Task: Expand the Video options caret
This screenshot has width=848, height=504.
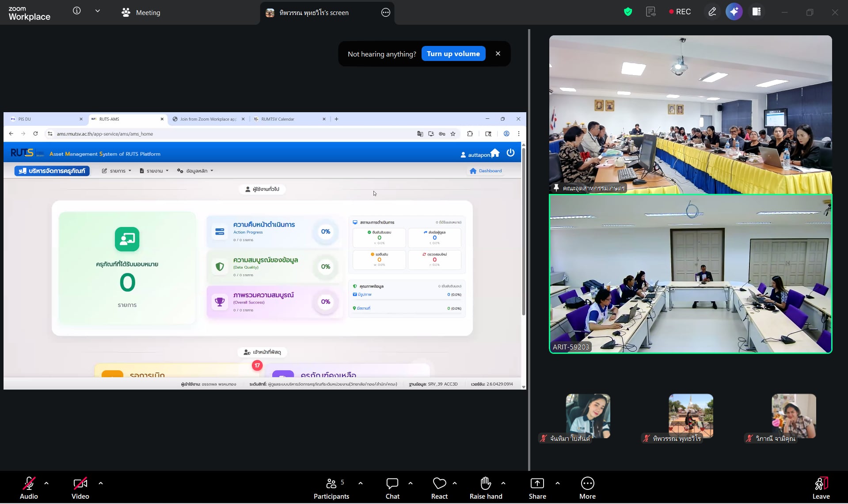Action: click(x=101, y=483)
